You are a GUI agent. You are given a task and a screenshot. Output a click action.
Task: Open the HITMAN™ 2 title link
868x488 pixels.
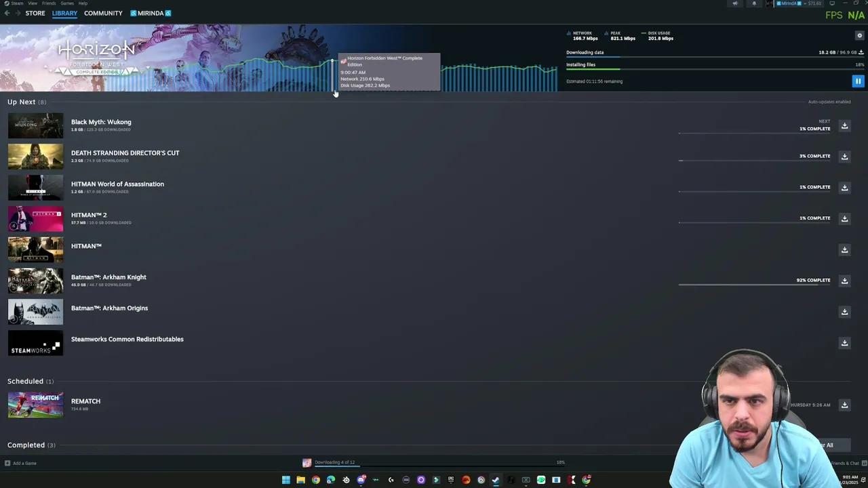pyautogui.click(x=89, y=215)
